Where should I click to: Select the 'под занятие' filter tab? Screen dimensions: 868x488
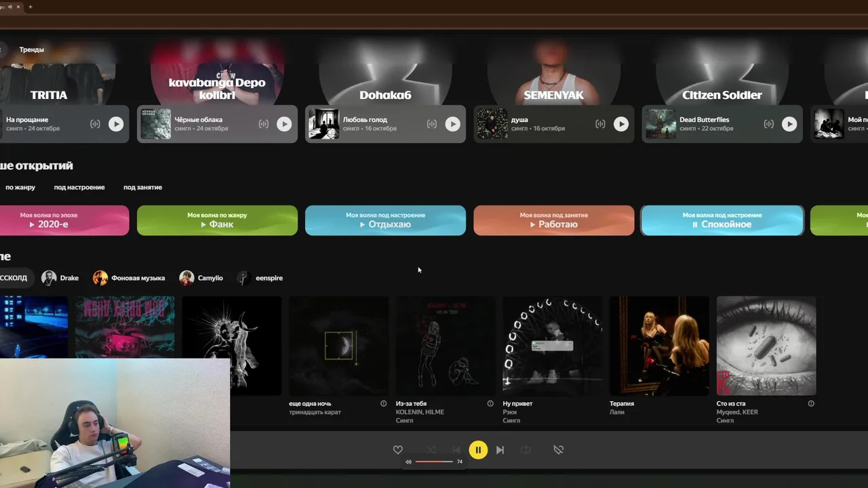click(x=142, y=187)
